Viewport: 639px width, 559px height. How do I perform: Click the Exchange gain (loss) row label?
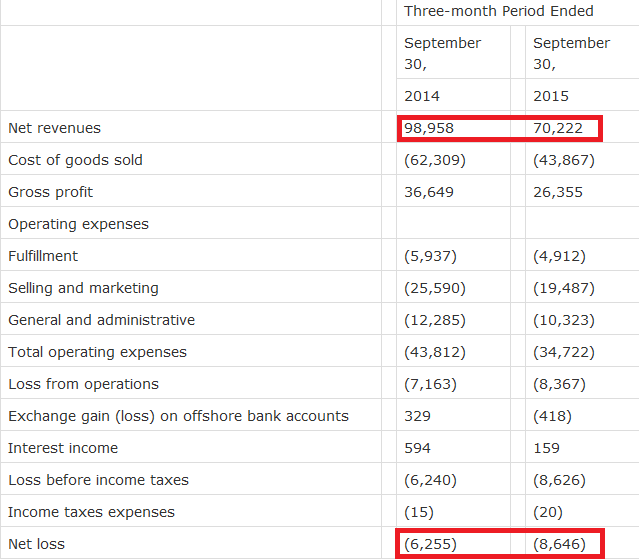pos(178,416)
